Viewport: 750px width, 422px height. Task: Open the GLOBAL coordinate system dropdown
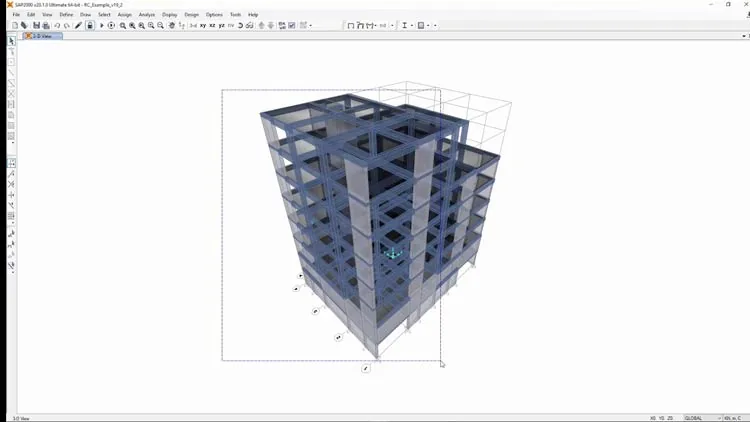[x=702, y=418]
